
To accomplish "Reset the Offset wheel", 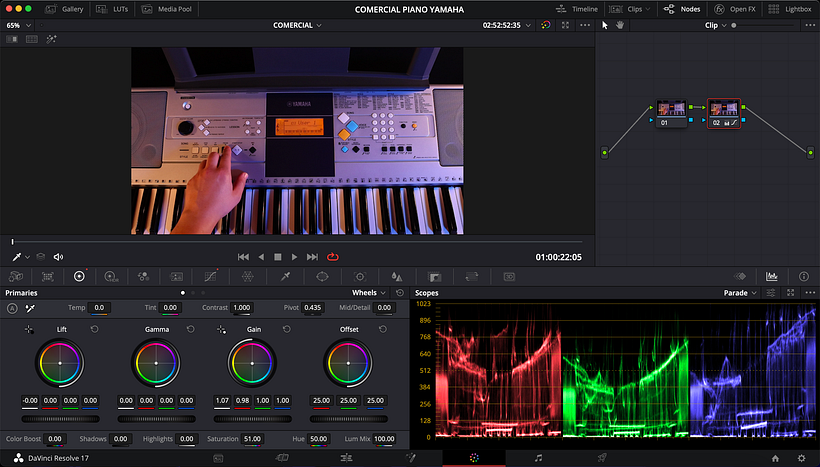I will click(x=383, y=329).
